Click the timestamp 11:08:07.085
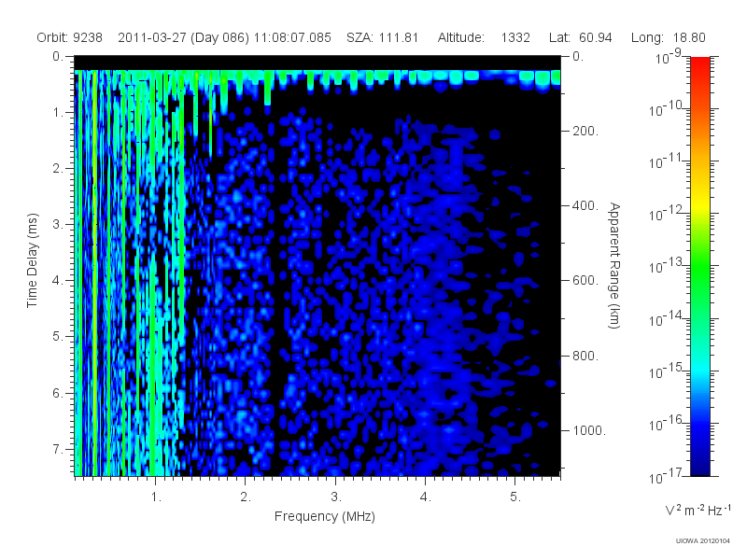The height and width of the screenshot is (560, 747). (292, 37)
